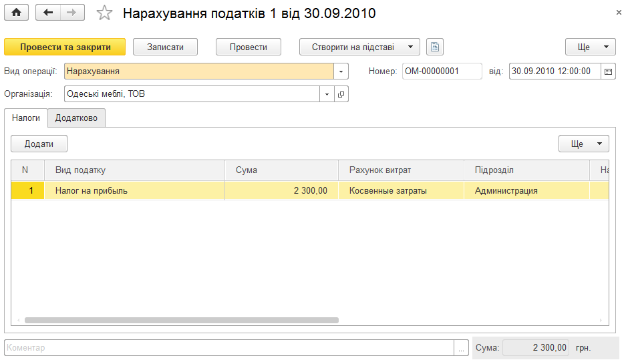Image resolution: width=626 pixels, height=364 pixels.
Task: Open the calendar date picker icon
Action: (x=608, y=71)
